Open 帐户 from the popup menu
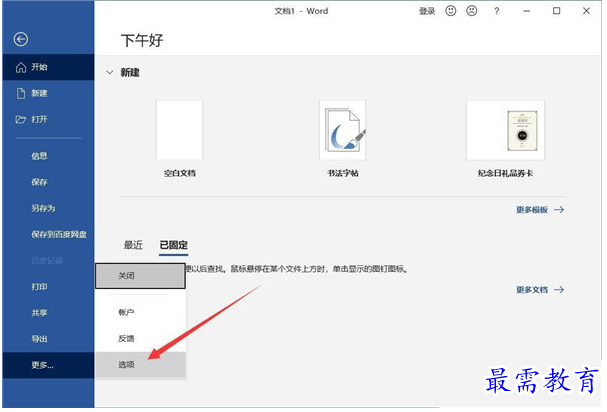The height and width of the screenshot is (412, 607). coord(140,312)
